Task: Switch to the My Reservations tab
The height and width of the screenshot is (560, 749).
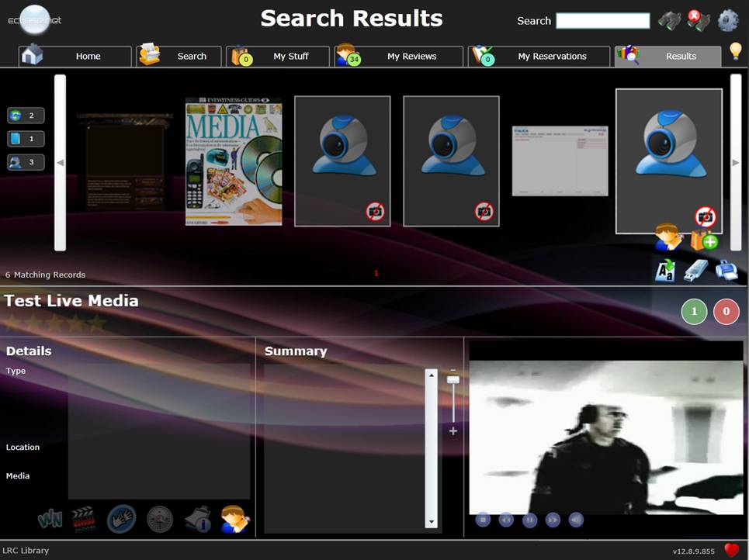Action: click(539, 57)
